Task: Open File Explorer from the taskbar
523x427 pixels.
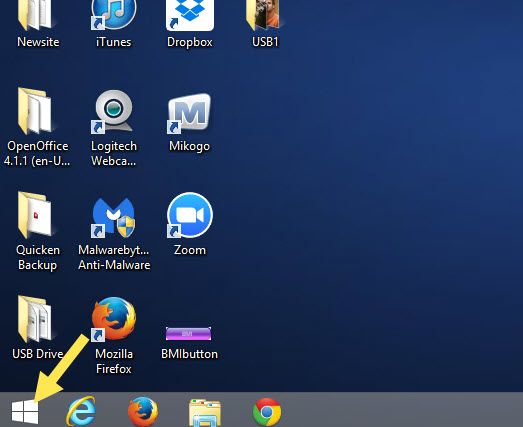Action: 205,412
